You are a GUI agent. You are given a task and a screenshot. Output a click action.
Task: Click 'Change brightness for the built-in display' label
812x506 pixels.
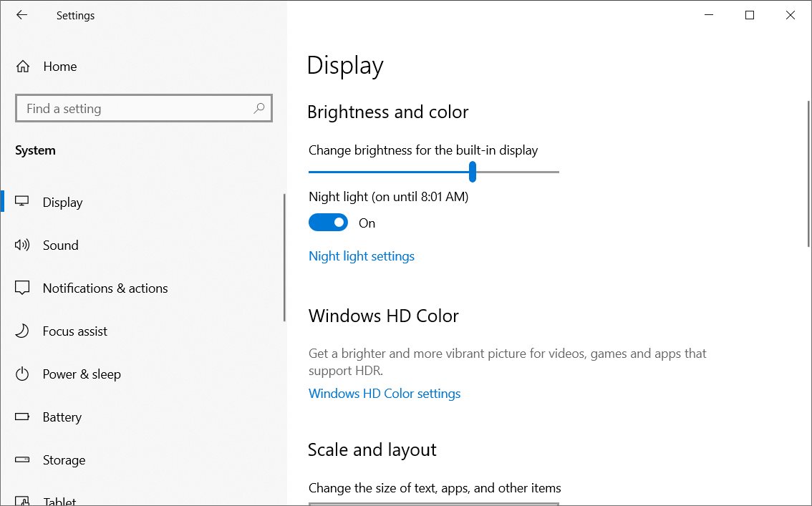coord(423,150)
